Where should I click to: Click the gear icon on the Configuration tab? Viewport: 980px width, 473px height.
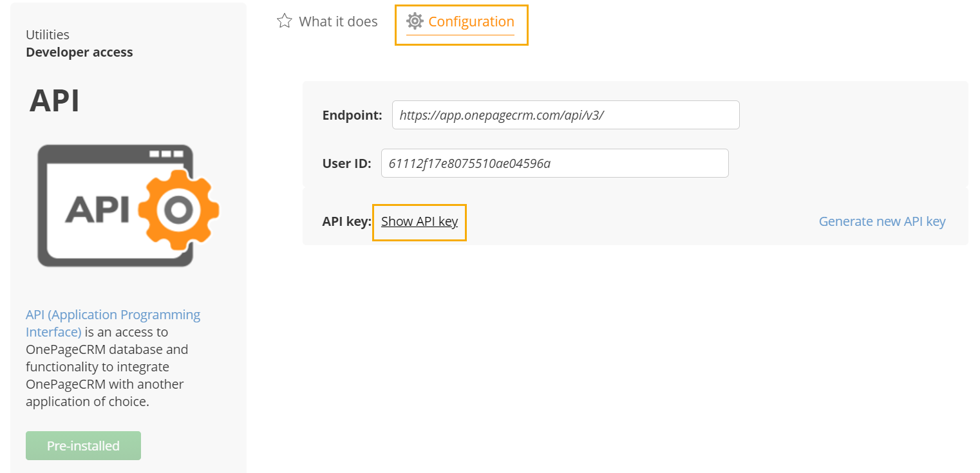[x=414, y=21]
